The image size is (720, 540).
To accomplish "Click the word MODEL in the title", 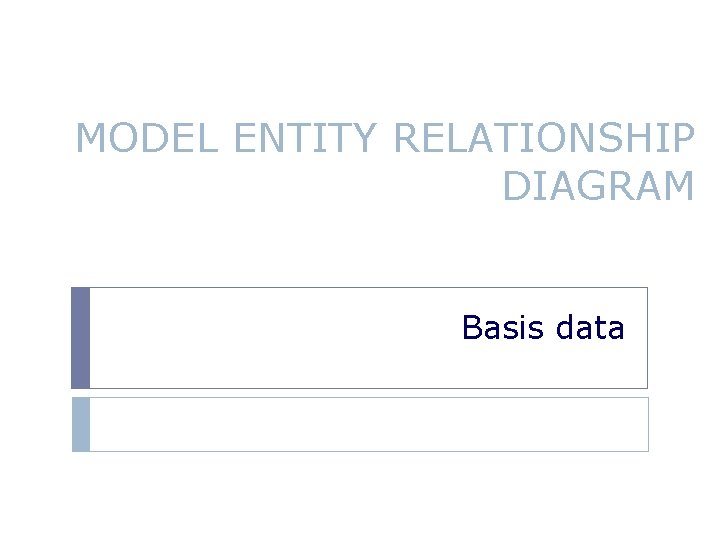I will pos(147,138).
